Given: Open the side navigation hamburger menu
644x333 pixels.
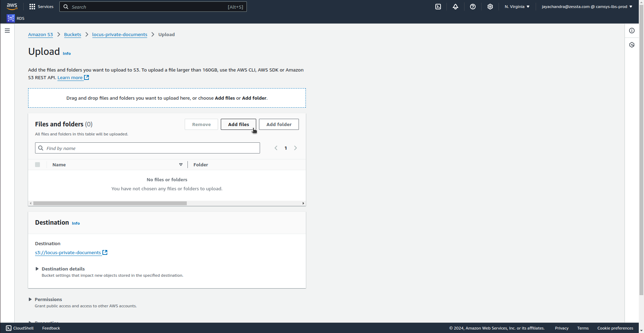Looking at the screenshot, I should pyautogui.click(x=7, y=31).
